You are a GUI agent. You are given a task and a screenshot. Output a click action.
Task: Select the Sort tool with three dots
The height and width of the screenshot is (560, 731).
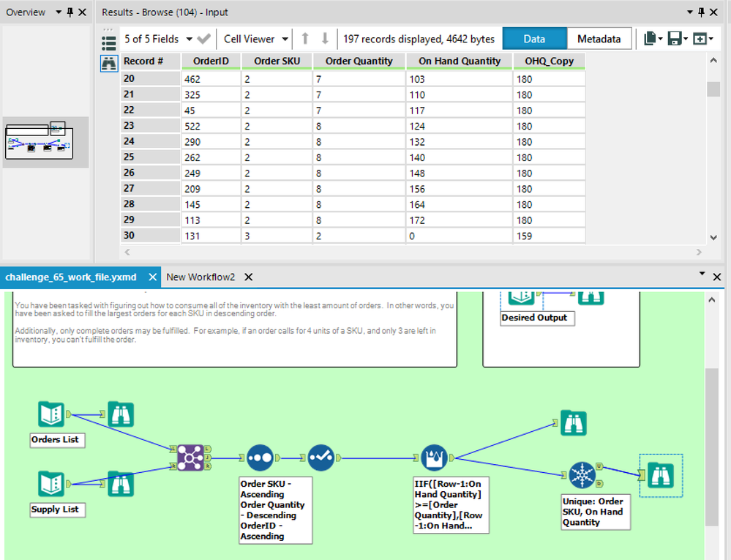[260, 458]
